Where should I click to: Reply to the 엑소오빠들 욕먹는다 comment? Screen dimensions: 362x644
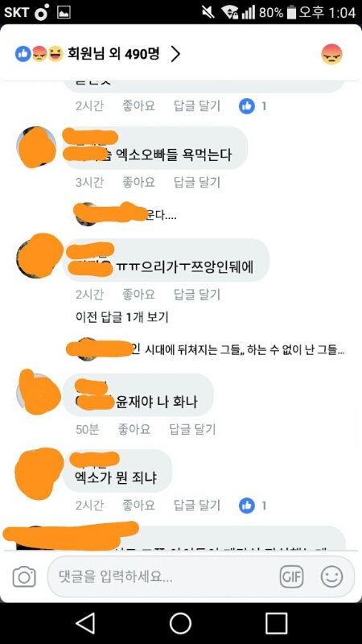pos(197,182)
